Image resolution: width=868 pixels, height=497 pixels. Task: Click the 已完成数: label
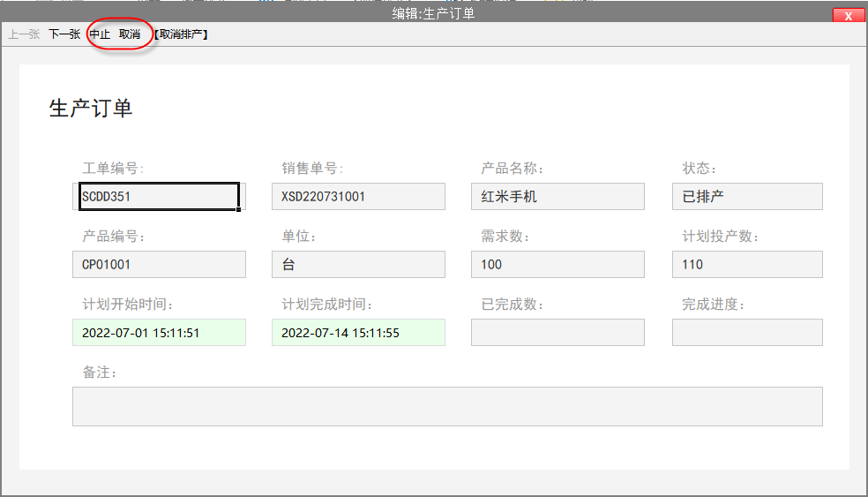point(512,305)
